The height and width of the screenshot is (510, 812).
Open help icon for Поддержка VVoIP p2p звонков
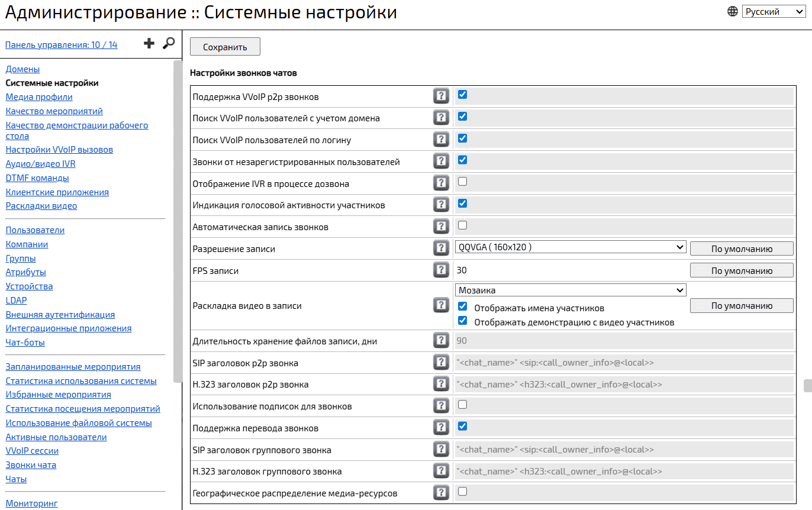[x=441, y=96]
